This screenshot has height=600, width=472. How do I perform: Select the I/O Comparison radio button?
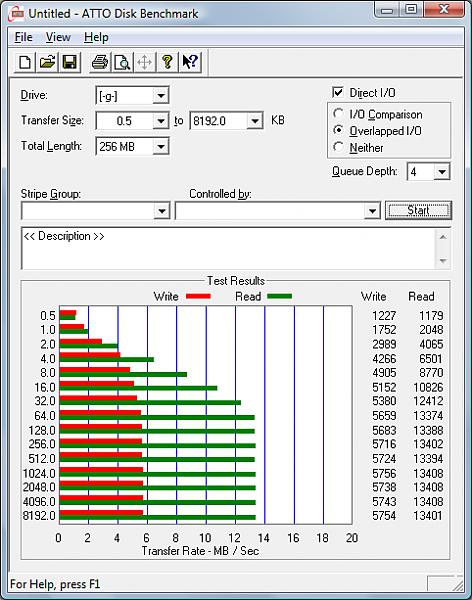338,114
